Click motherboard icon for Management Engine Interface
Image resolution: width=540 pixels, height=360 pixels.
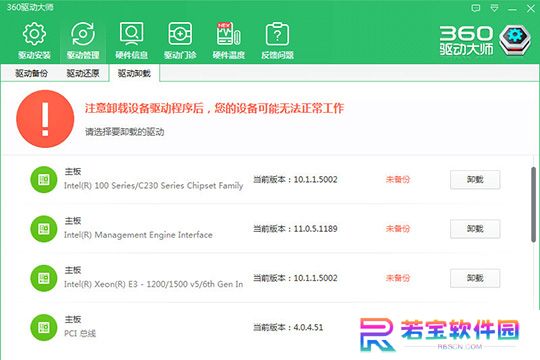coord(44,229)
